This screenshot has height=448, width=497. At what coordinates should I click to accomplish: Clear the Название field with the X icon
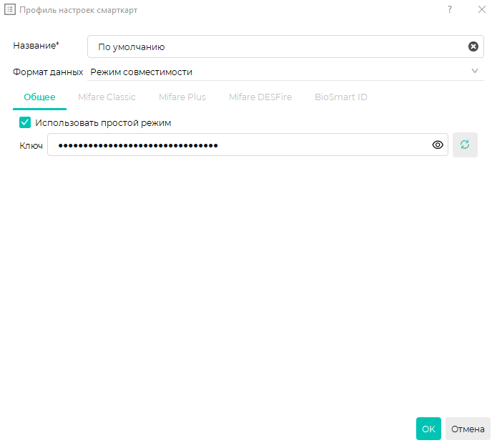pos(473,47)
